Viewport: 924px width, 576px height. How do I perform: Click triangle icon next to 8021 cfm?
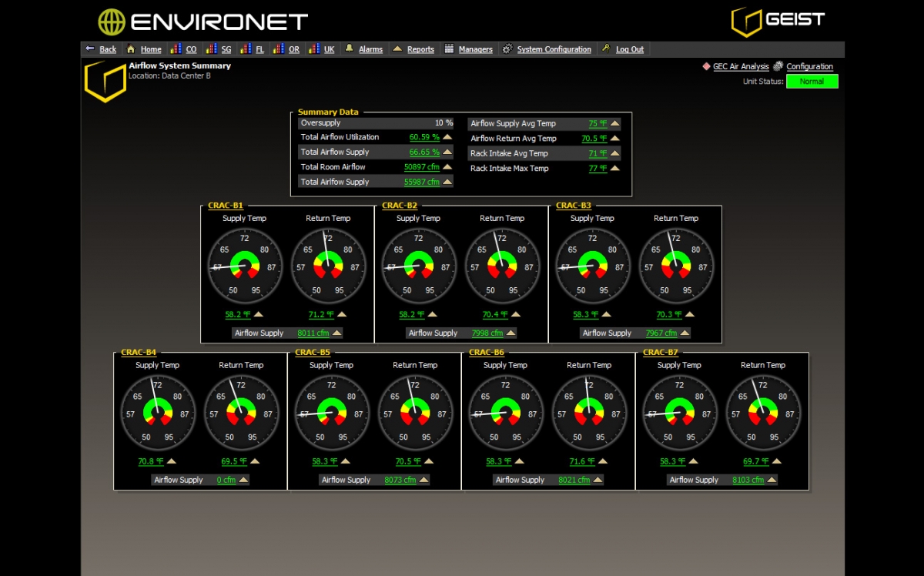(598, 480)
